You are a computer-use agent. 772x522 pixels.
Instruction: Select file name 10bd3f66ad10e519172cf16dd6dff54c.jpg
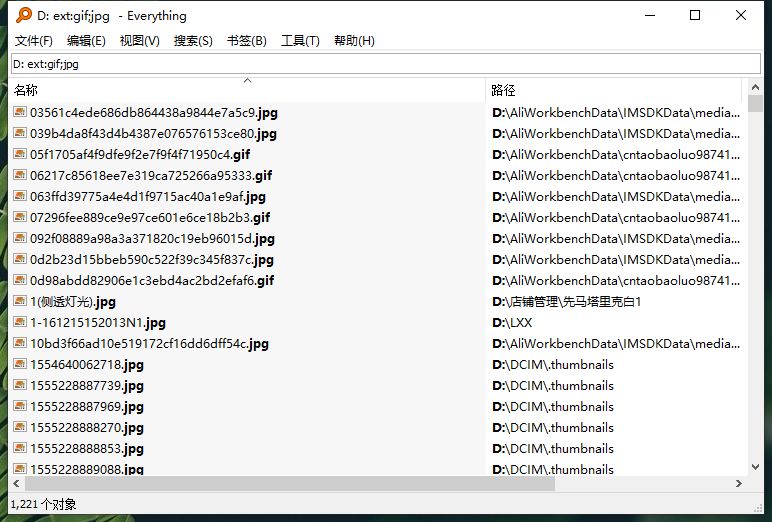(x=149, y=344)
